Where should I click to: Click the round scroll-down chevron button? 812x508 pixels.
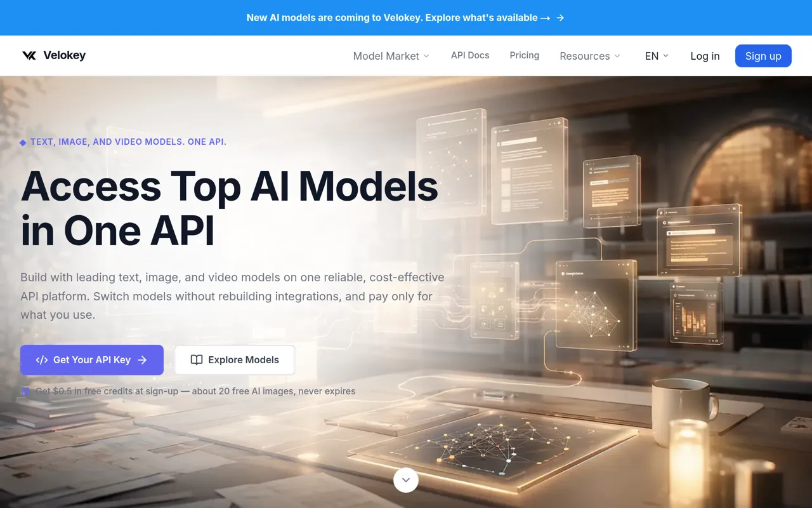(x=406, y=480)
